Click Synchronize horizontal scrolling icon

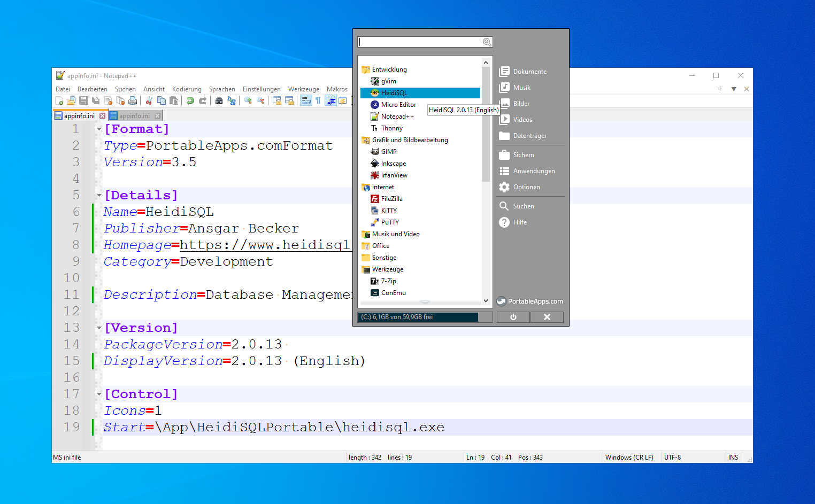pos(289,100)
